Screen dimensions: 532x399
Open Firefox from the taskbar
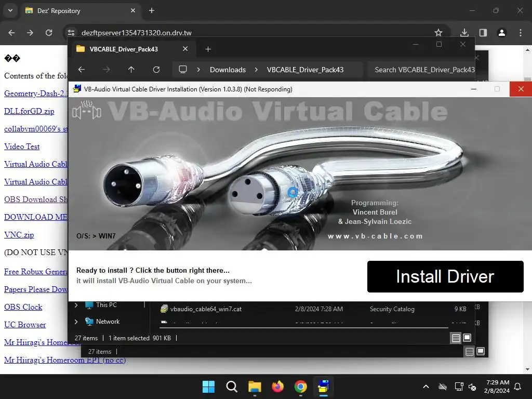[x=277, y=387]
